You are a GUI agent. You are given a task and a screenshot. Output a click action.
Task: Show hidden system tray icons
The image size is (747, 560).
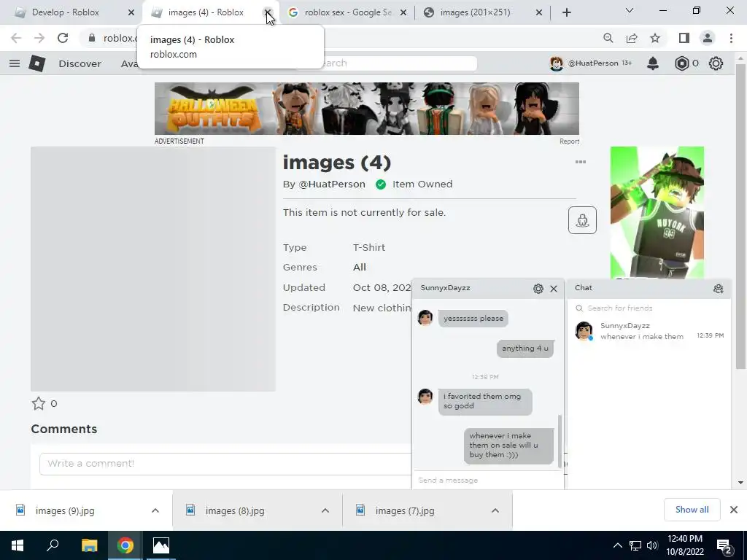click(x=617, y=545)
